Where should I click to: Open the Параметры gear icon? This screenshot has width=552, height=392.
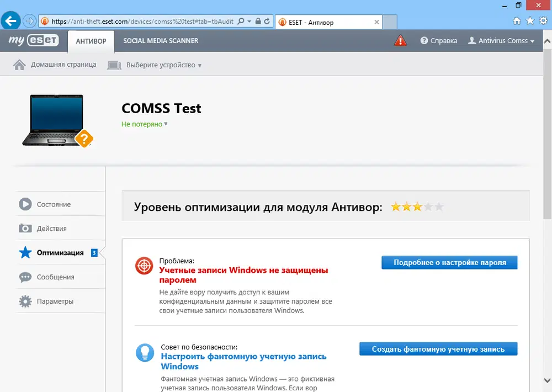pyautogui.click(x=26, y=301)
